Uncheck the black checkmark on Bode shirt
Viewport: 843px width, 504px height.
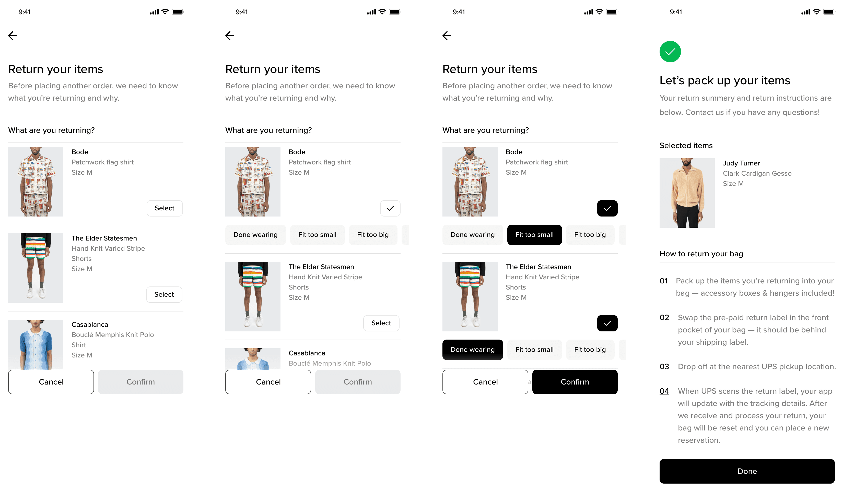point(607,208)
